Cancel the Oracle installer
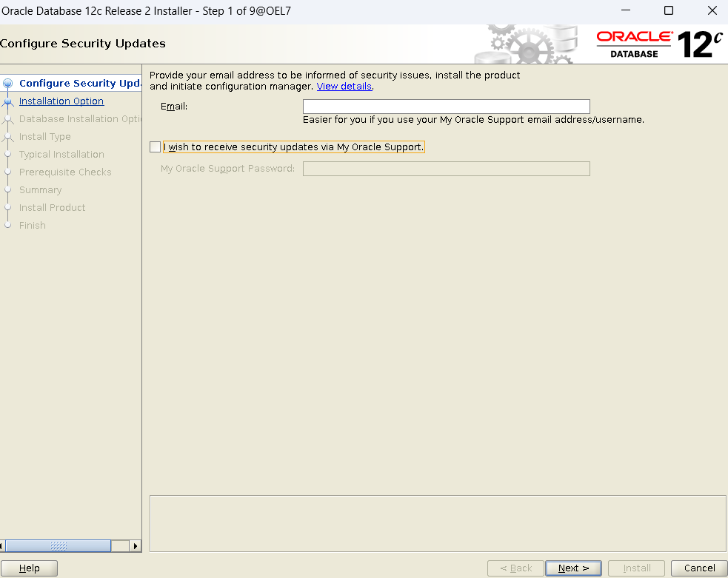This screenshot has width=728, height=578. (x=699, y=568)
